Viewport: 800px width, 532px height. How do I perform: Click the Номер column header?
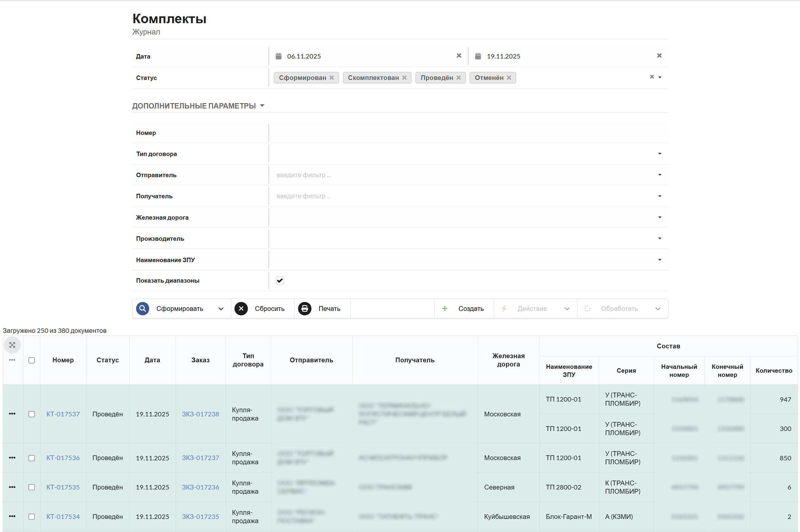(63, 360)
